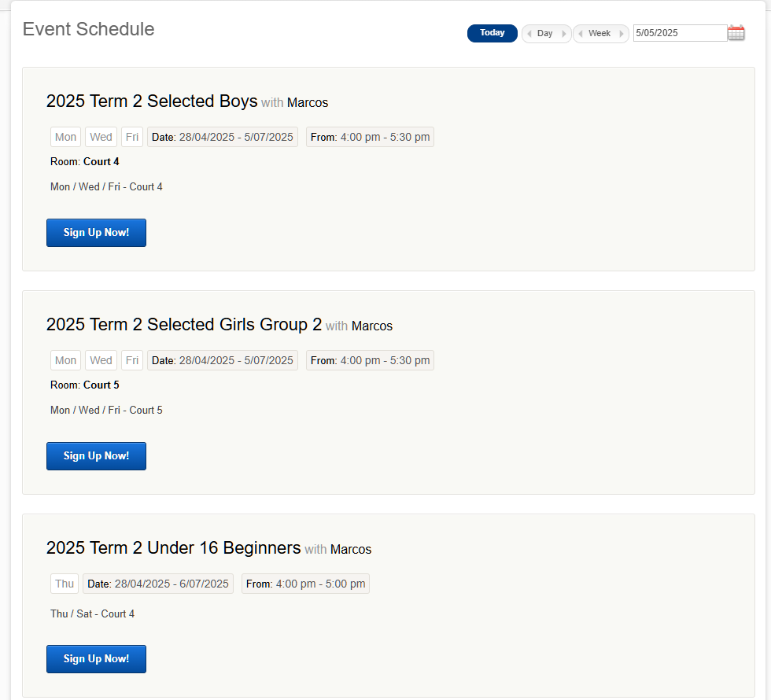The height and width of the screenshot is (700, 771).
Task: Go to previous day arrow
Action: pyautogui.click(x=529, y=33)
